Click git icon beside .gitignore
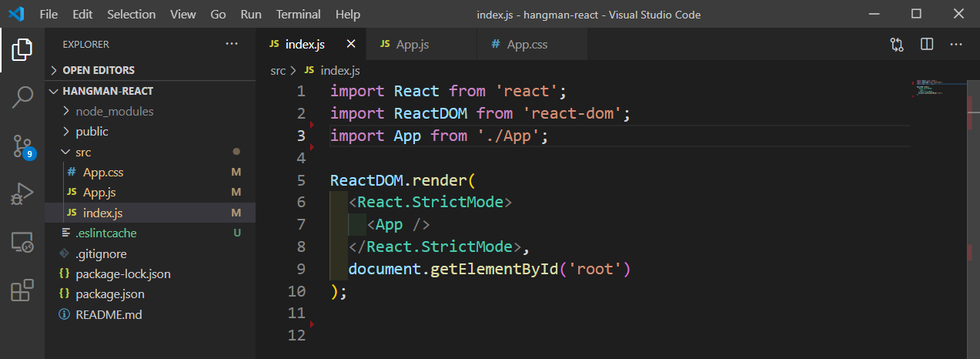Image resolution: width=980 pixels, height=359 pixels. [65, 253]
